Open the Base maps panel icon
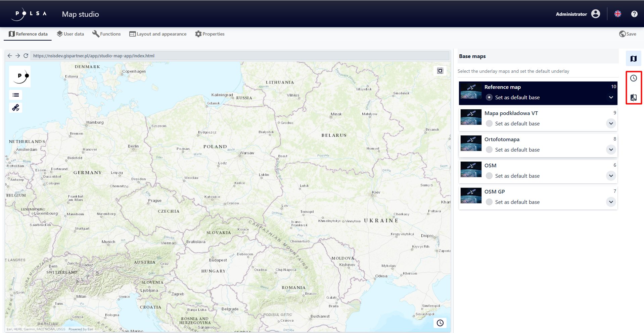Image resolution: width=644 pixels, height=333 pixels. point(633,59)
